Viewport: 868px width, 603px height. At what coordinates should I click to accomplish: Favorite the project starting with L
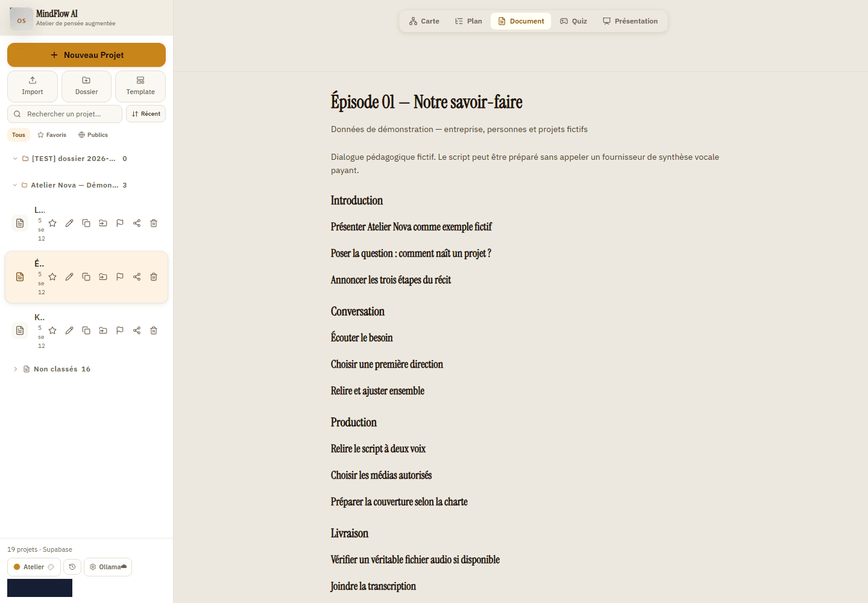[52, 223]
